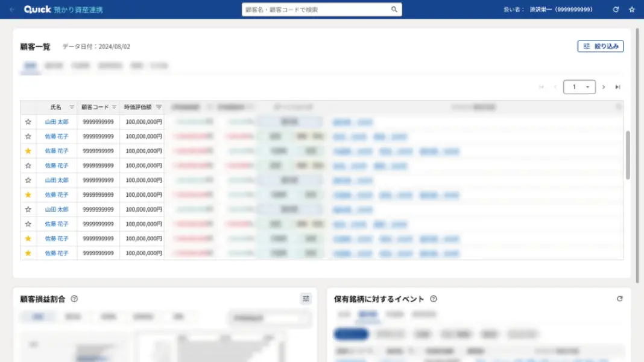Open the dropdown in the 顧客損益割合 panel
Viewport: 644px width, 362px height.
pos(270,318)
